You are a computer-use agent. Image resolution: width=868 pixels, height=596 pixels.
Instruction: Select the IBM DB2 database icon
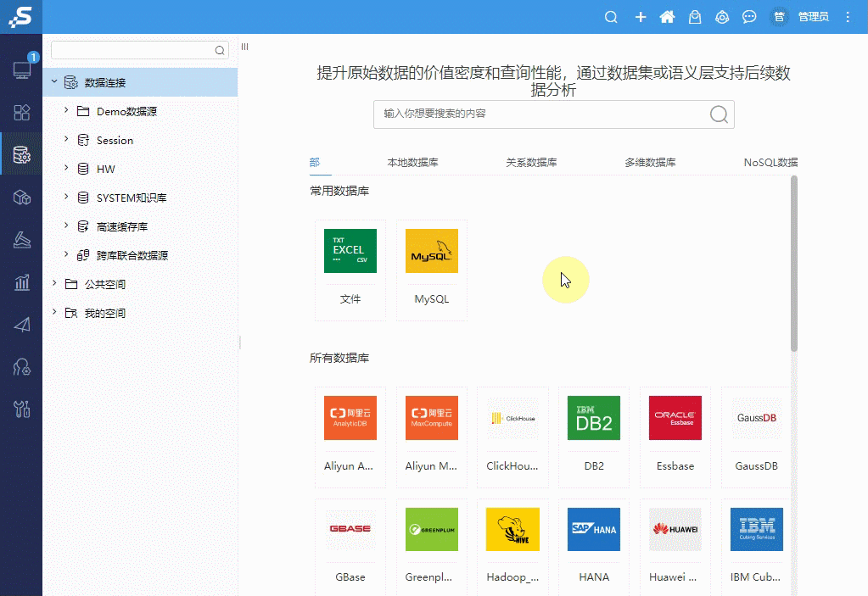coord(593,418)
